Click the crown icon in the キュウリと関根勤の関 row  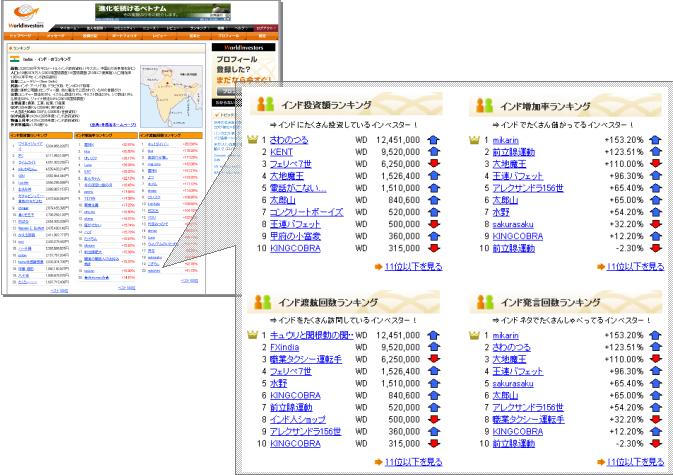tap(252, 335)
